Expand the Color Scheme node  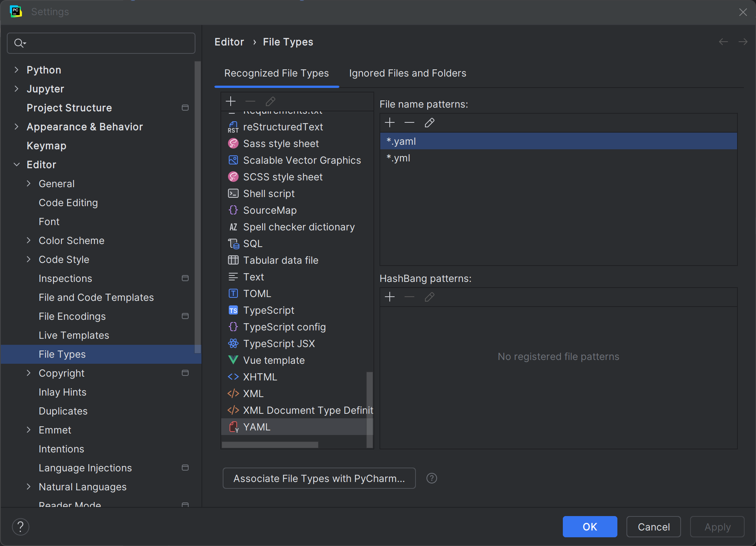tap(28, 241)
